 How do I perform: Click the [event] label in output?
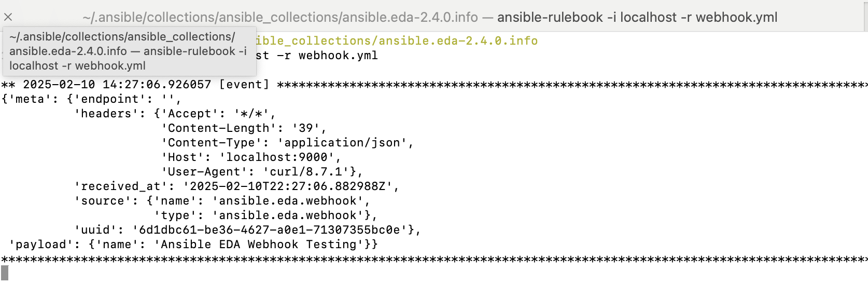(244, 84)
